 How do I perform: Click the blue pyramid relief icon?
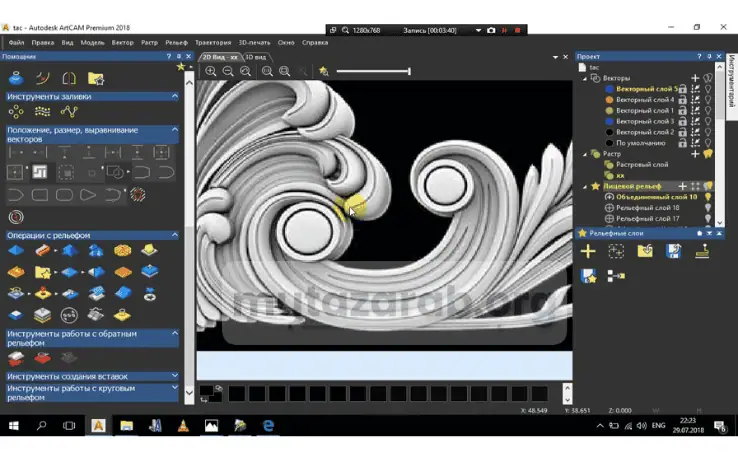coord(16,250)
